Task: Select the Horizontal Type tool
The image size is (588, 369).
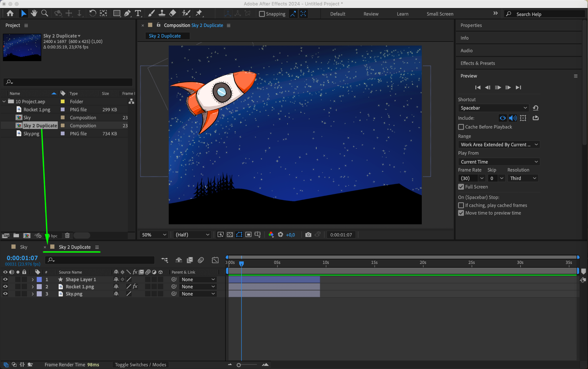Action: [x=138, y=13]
